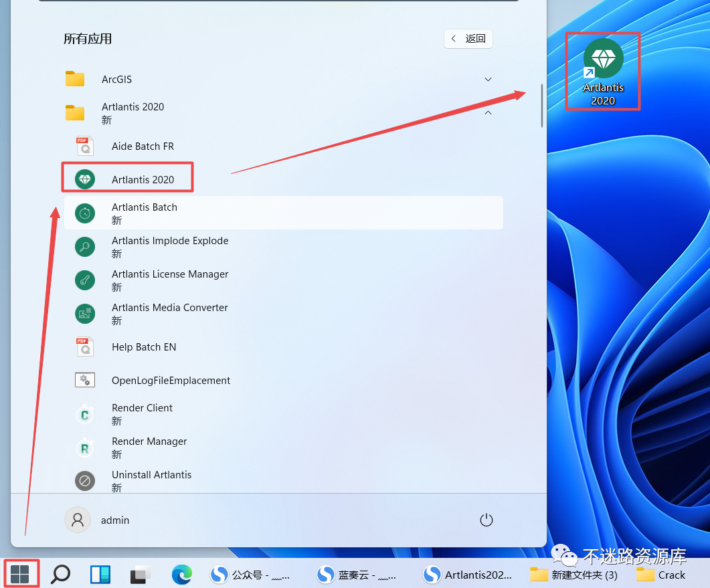Click the Help Batch EN PDF icon
This screenshot has width=710, height=588.
(85, 347)
